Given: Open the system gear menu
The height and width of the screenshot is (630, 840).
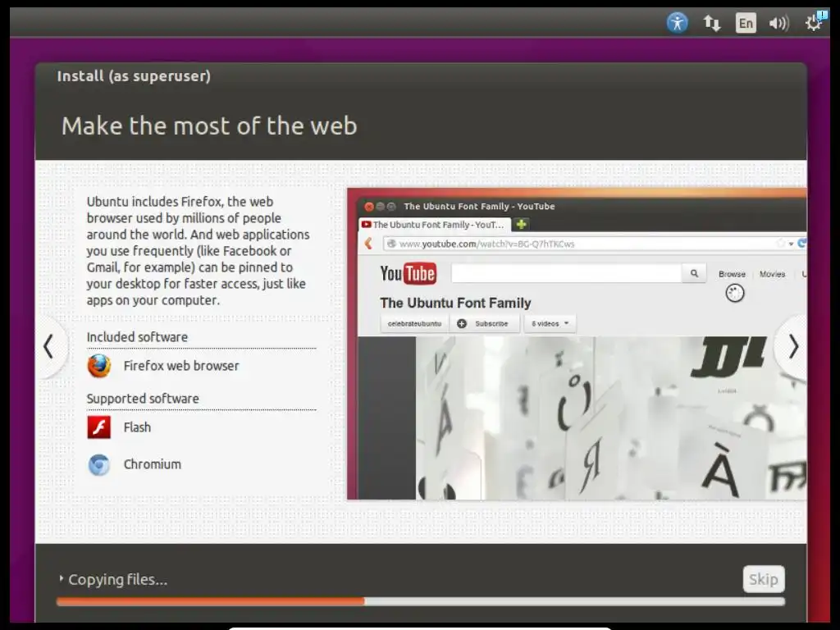Looking at the screenshot, I should [x=815, y=22].
